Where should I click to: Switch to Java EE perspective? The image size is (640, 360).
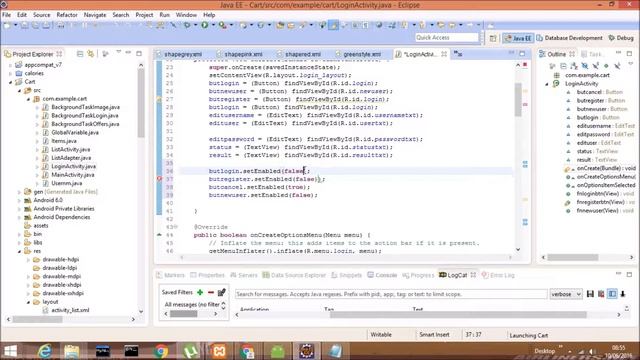[518, 38]
